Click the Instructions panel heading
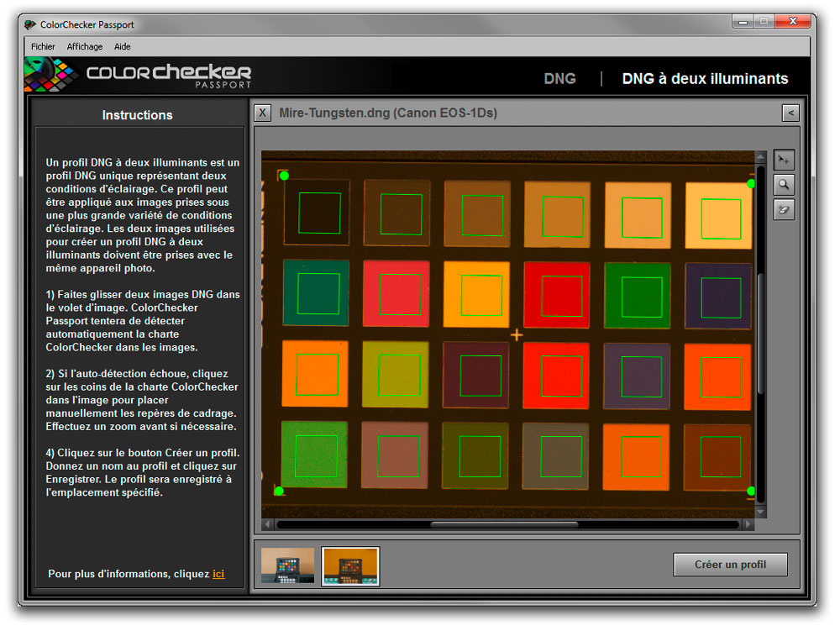Image resolution: width=840 pixels, height=631 pixels. [x=138, y=115]
